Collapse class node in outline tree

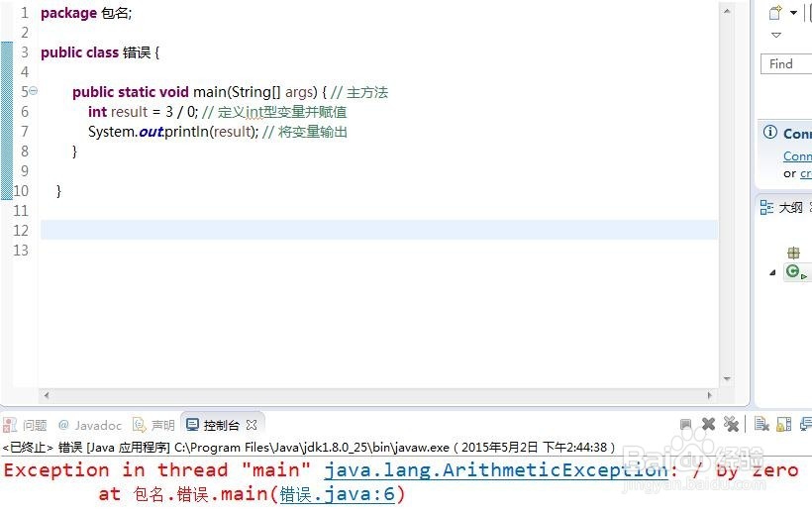[x=772, y=272]
